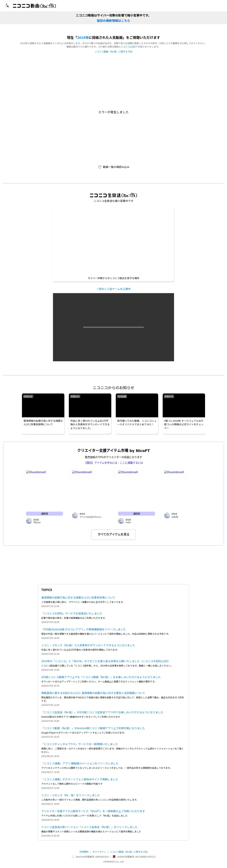The height and width of the screenshot is (868, 227).
Task: Open notice card 作品に多く使われている上位3万件強
Action: coord(90,414)
